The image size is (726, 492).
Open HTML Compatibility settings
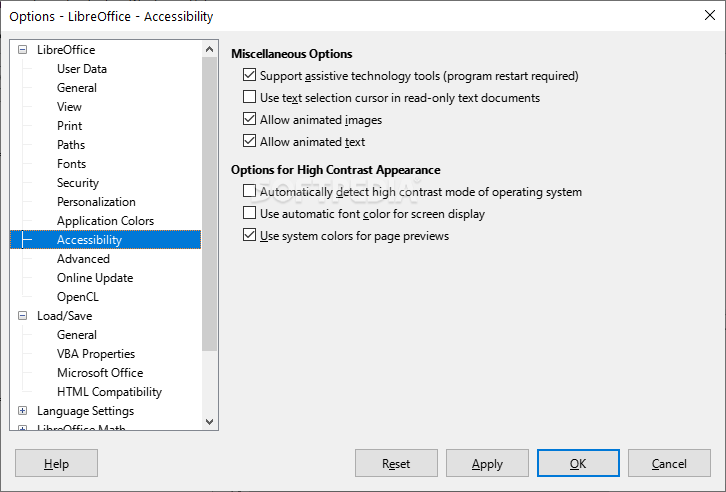coord(109,391)
